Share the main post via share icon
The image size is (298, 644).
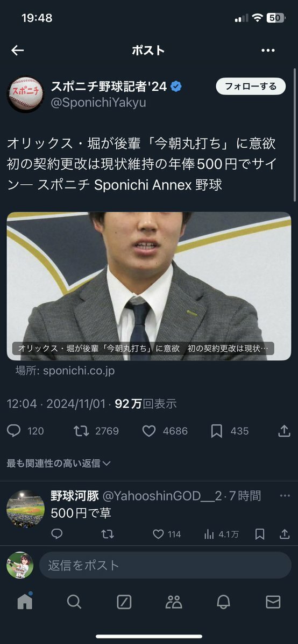(x=285, y=431)
